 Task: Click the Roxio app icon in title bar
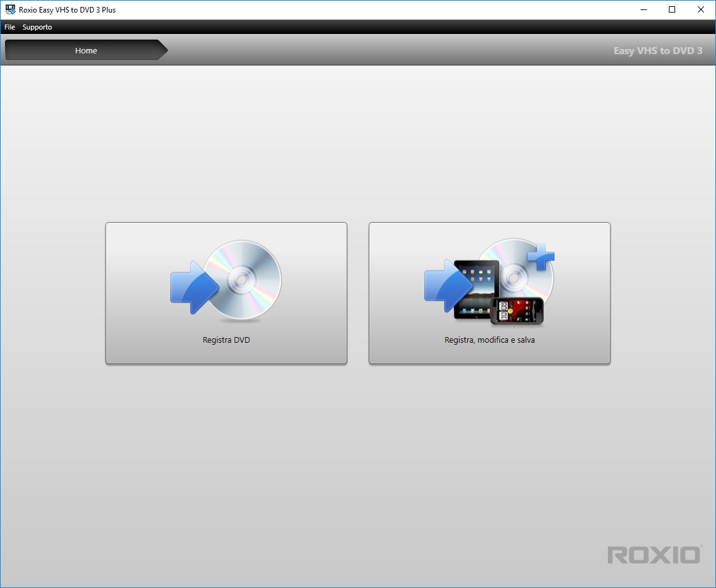pos(10,9)
